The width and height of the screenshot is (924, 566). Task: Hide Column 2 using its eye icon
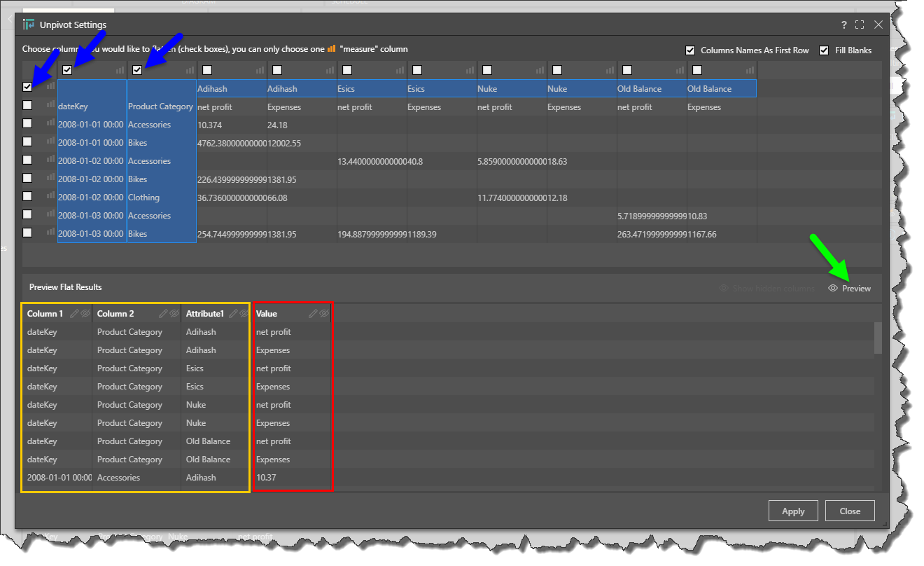(174, 314)
